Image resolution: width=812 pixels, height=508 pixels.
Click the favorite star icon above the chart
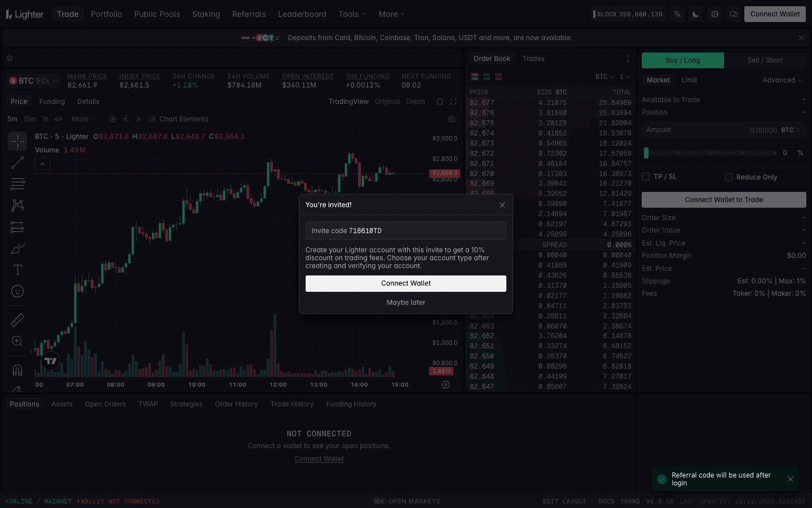coord(10,58)
